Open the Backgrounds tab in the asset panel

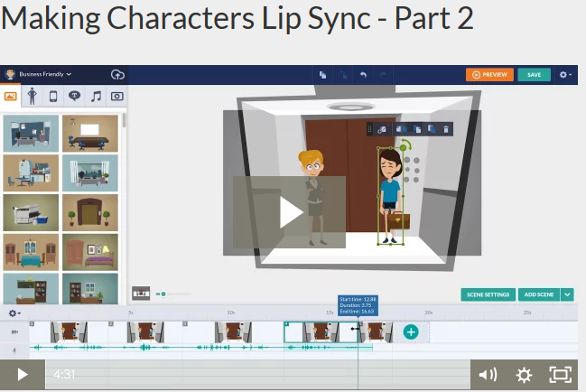tap(11, 97)
